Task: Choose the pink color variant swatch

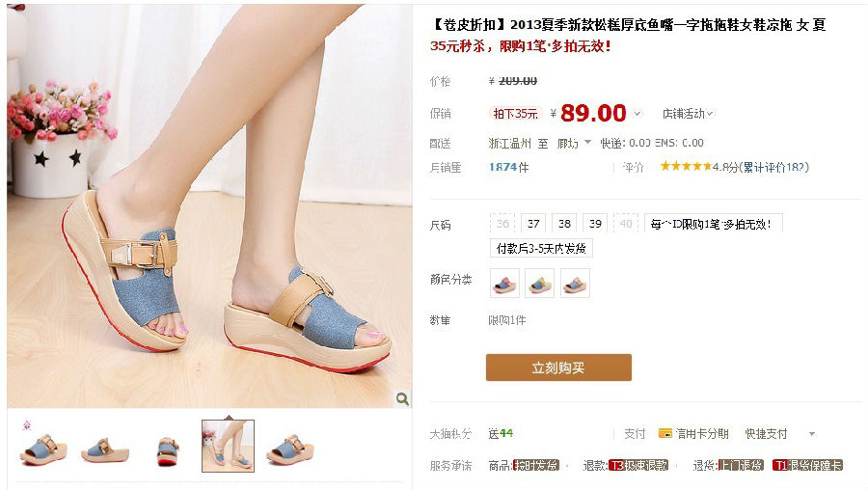Action: pos(504,284)
